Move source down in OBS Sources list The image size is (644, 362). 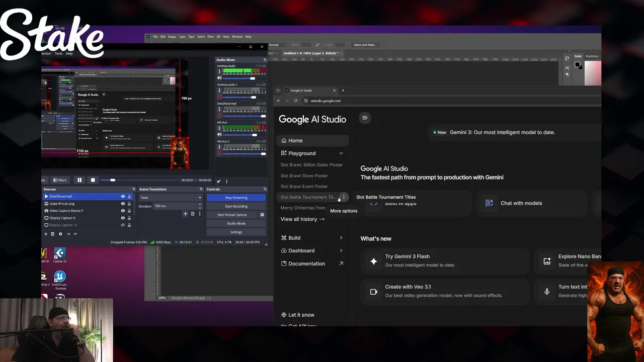click(75, 234)
